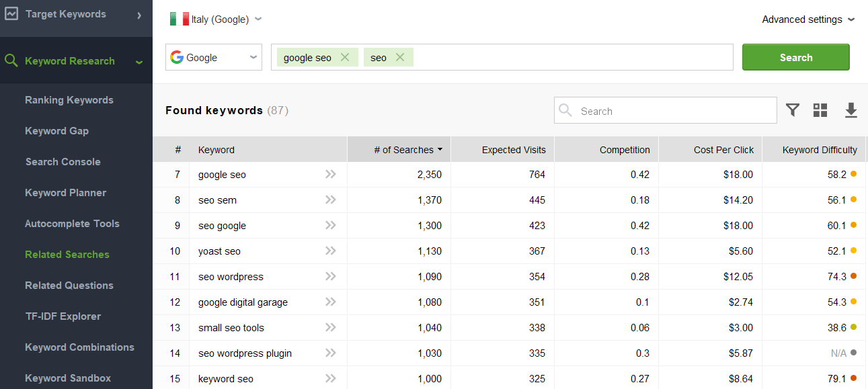Click in the found keywords Search field

[666, 111]
